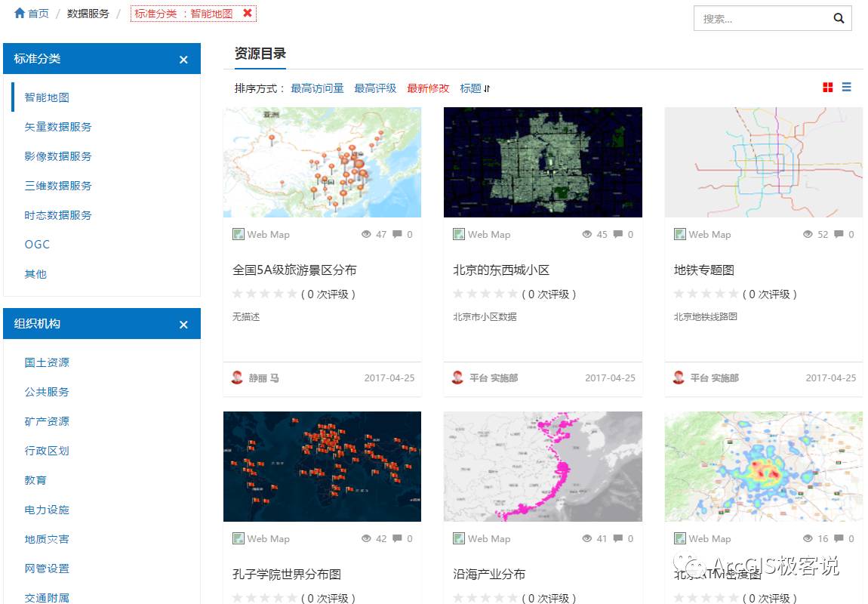Select OGC category
Screen dimensions: 868x604
[37, 244]
